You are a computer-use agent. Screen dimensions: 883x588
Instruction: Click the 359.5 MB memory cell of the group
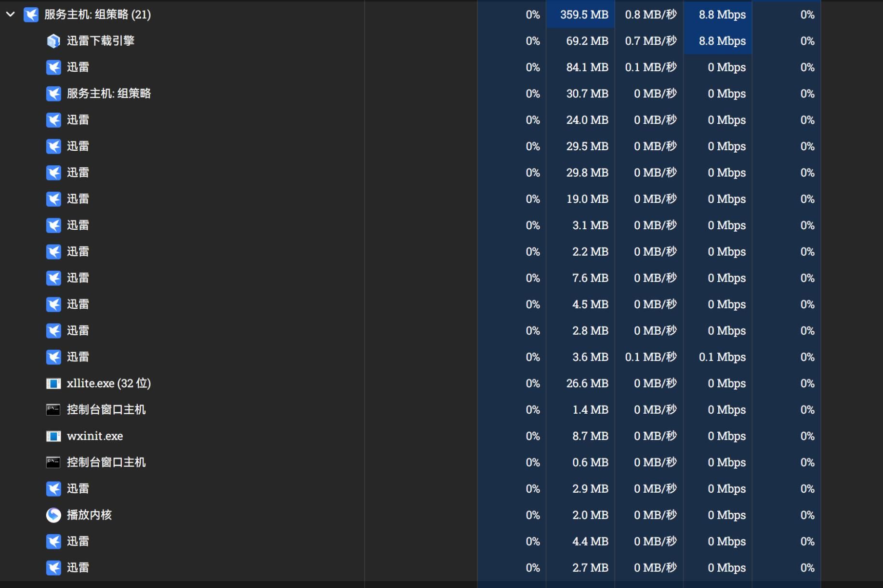point(583,14)
